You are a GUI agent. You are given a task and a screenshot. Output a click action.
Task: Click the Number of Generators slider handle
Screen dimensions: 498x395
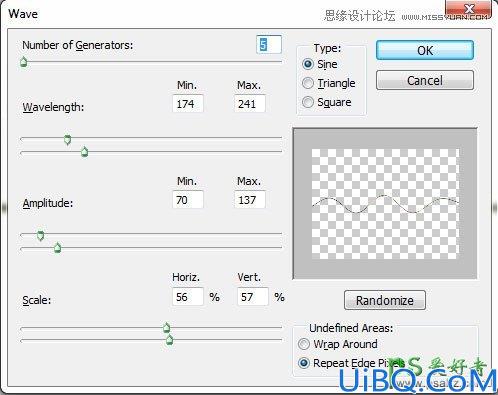tap(23, 62)
